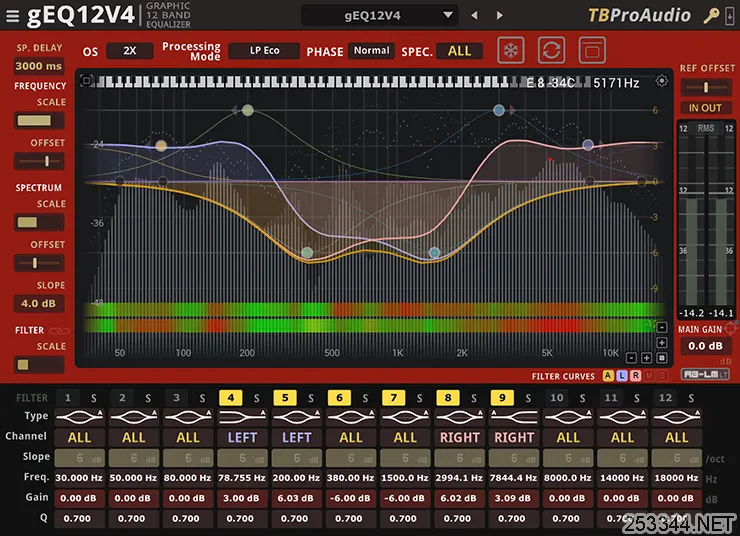Toggle filter 9 off
Screen dimensions: 740x536
point(502,398)
